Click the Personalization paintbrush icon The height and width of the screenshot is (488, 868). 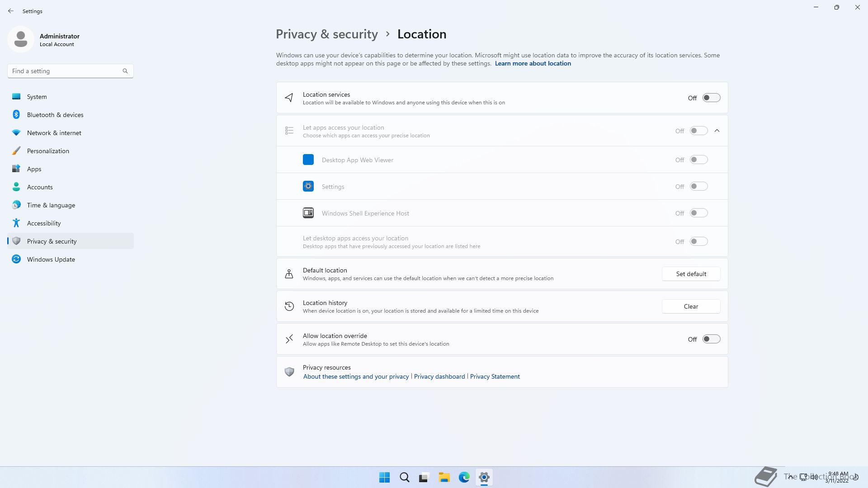[x=16, y=150]
